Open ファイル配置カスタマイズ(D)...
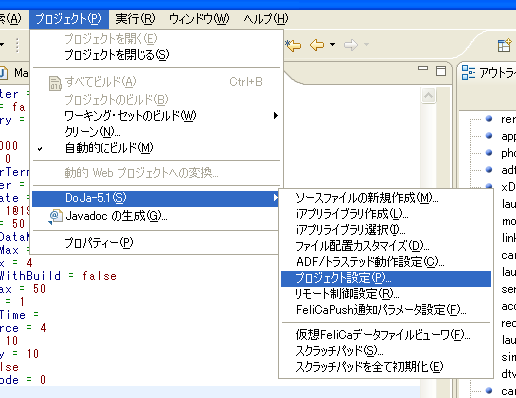 point(386,246)
